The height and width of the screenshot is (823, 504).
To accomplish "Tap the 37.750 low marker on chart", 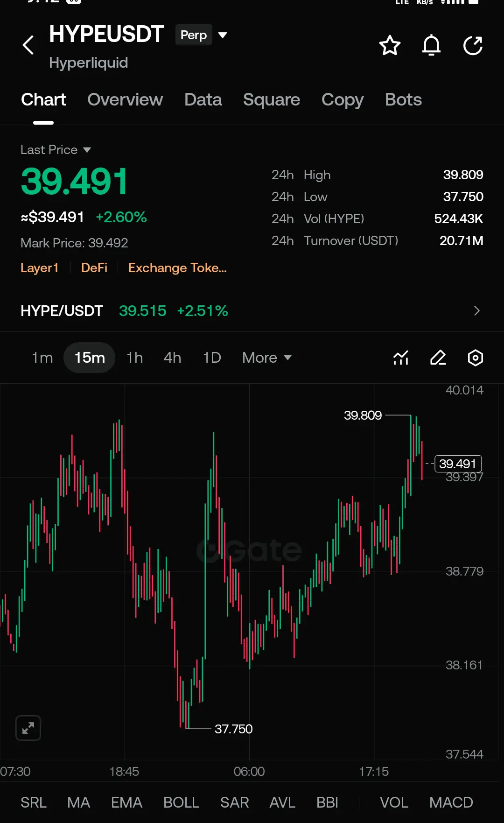I will (233, 729).
